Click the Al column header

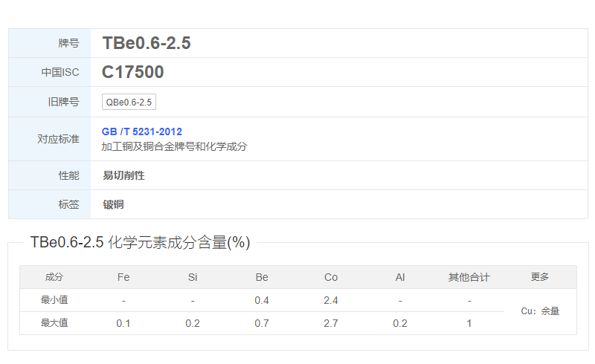click(x=400, y=277)
